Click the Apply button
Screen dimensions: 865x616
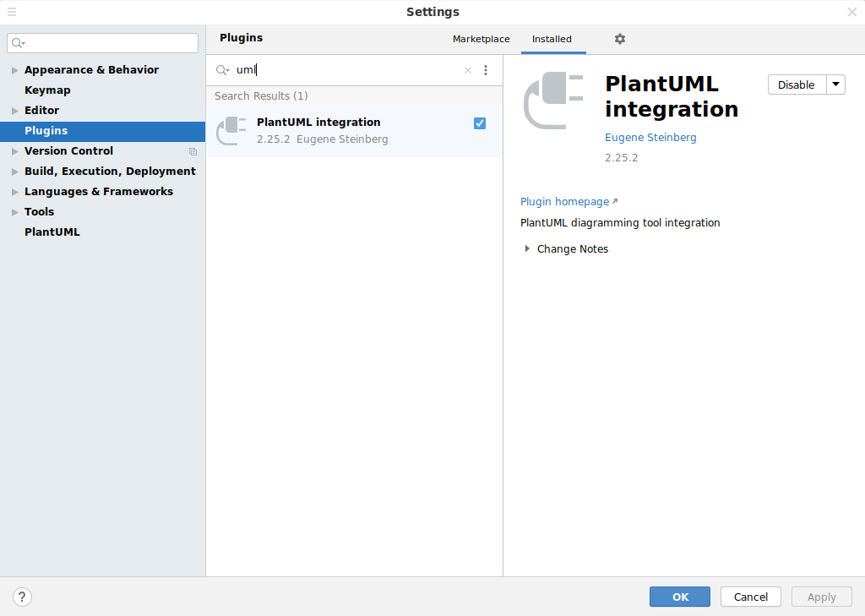coord(821,597)
